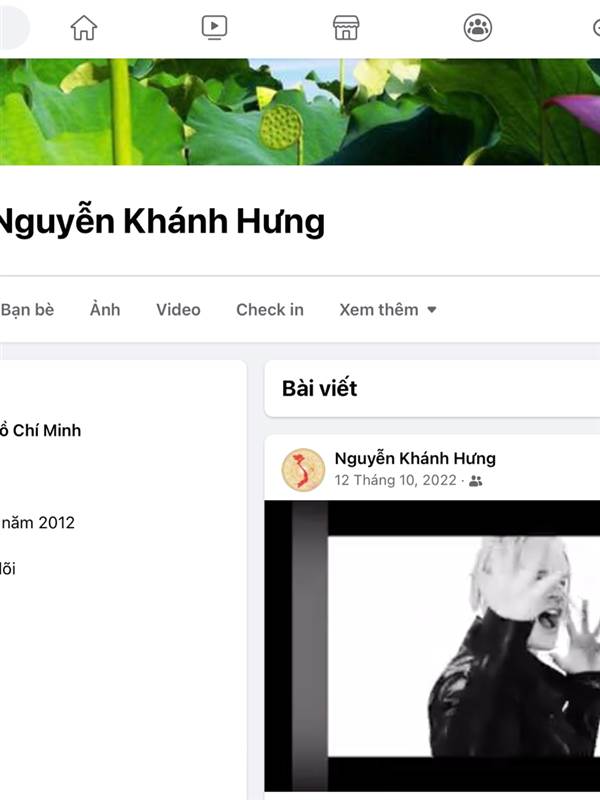
Task: Click post author name Nguyễn Khánh Hưng
Action: point(415,458)
